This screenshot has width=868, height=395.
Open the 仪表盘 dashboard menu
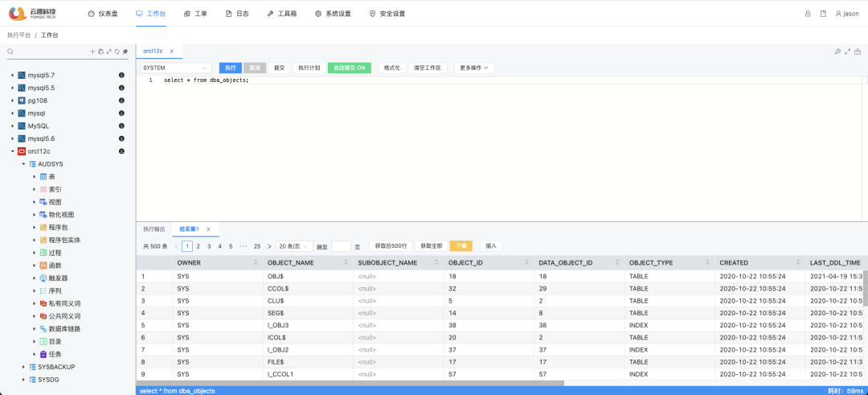coord(103,14)
